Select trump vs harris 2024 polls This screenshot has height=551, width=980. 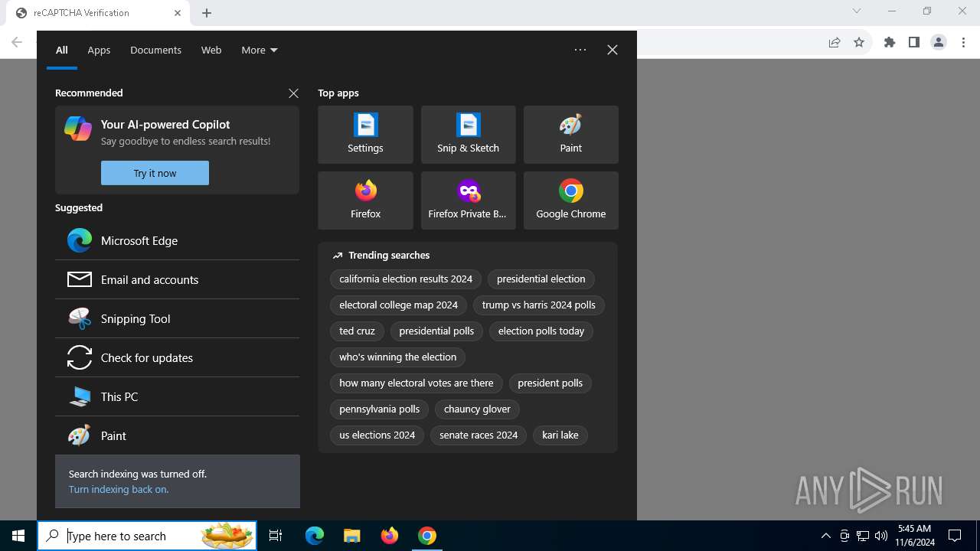538,305
